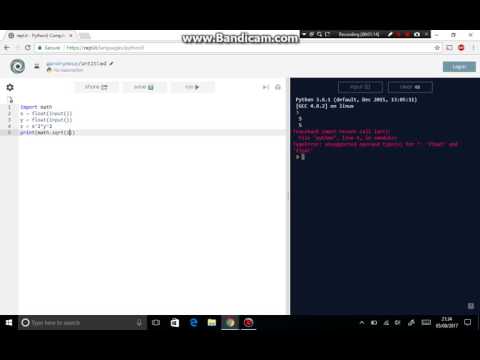Click the repl.it swirl logo
Viewport: 480px width, 360px height.
(x=18, y=66)
